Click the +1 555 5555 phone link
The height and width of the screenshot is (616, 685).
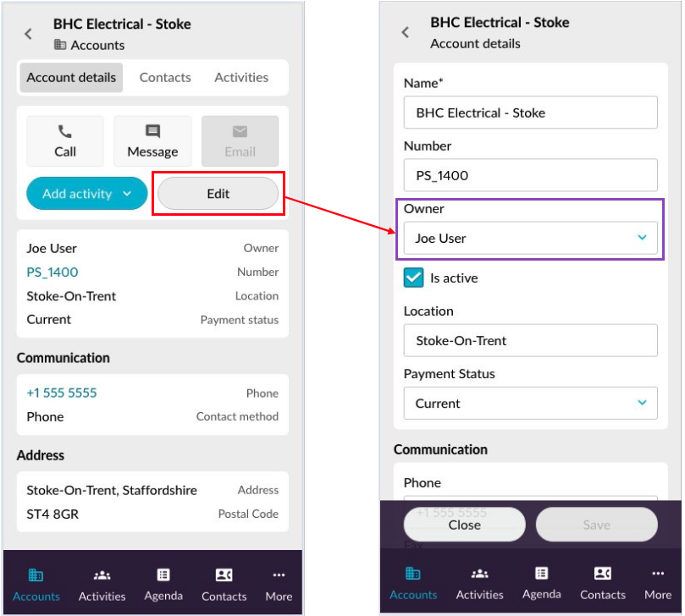pos(62,393)
